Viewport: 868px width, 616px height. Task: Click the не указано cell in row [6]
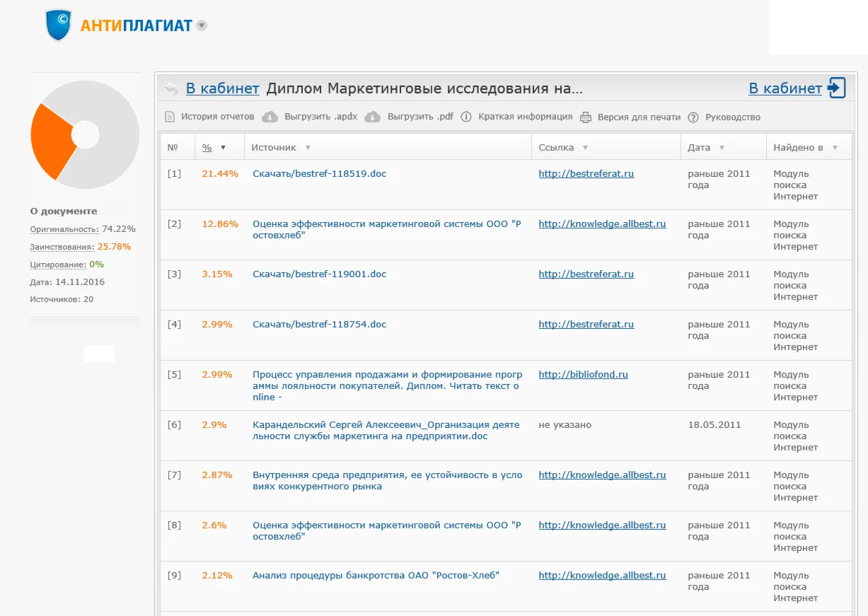565,424
